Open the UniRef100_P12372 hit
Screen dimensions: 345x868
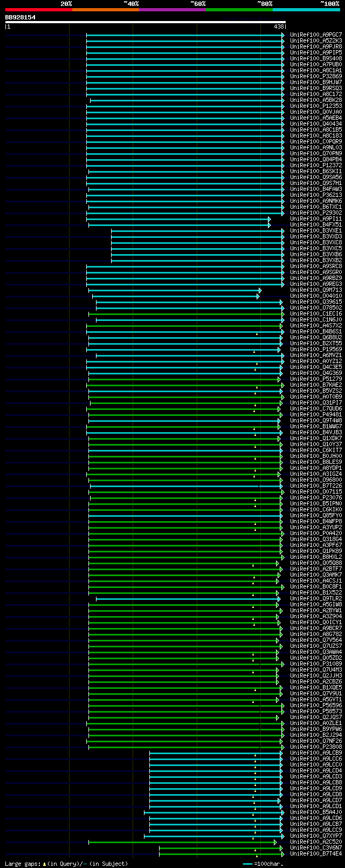coord(316,166)
